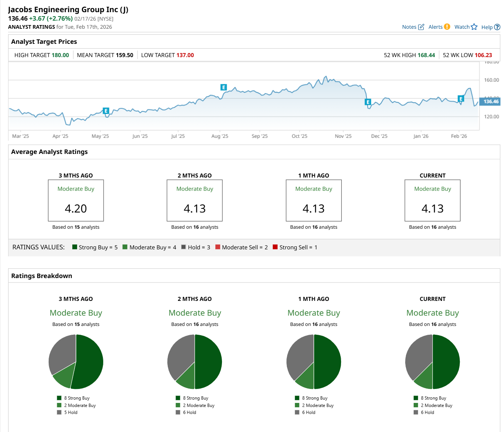Click the Alerts exclamation icon
Screen dimensions: 504x432
[x=447, y=27]
